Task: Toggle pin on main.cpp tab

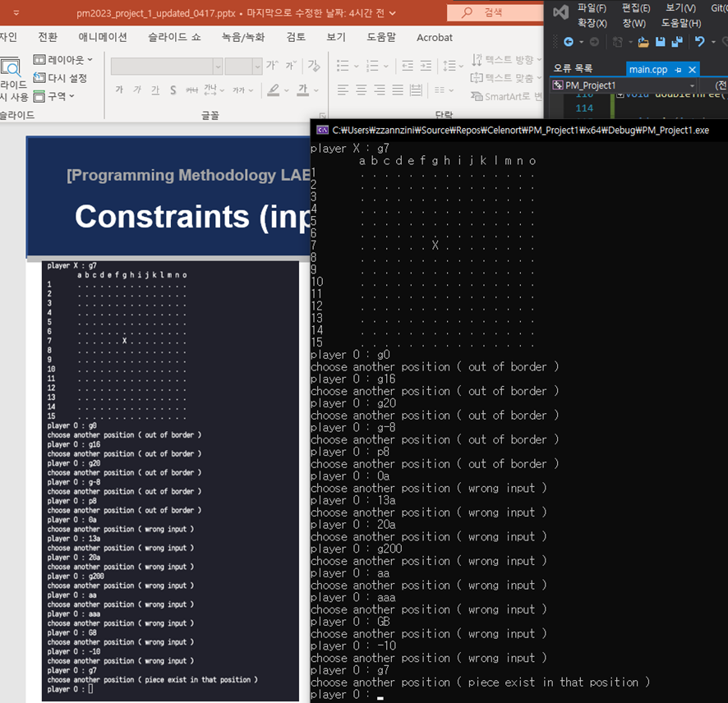Action: point(678,70)
